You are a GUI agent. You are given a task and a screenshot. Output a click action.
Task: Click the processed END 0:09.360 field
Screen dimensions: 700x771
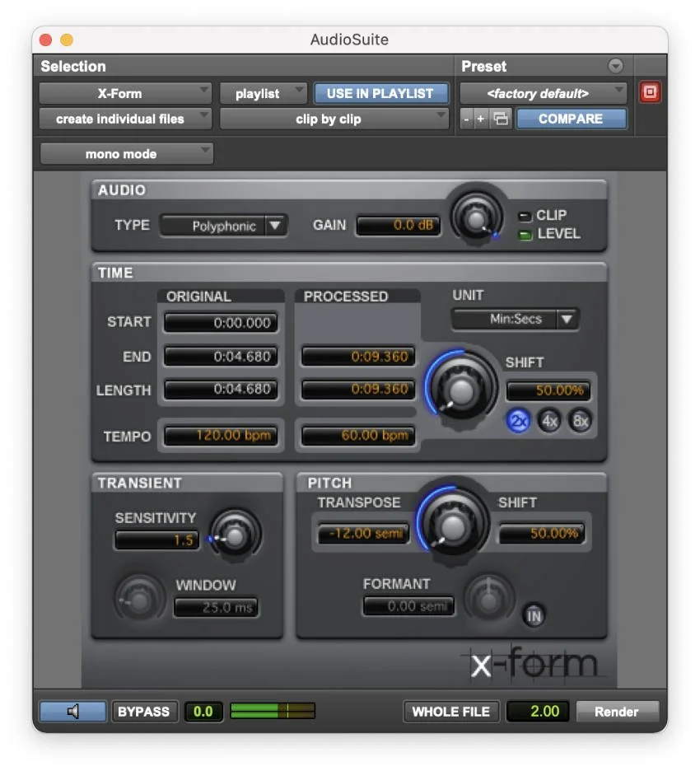coord(358,357)
